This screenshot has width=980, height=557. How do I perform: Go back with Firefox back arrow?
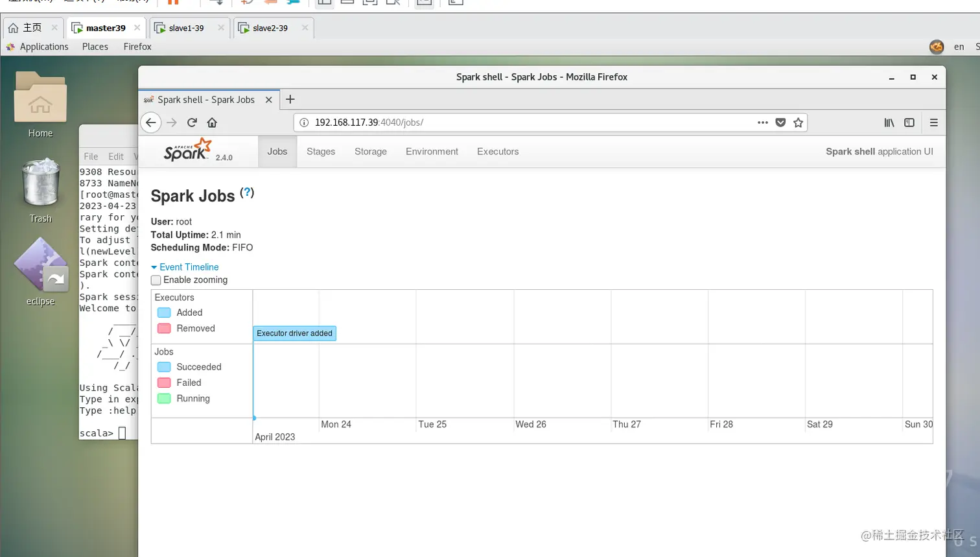pyautogui.click(x=151, y=123)
